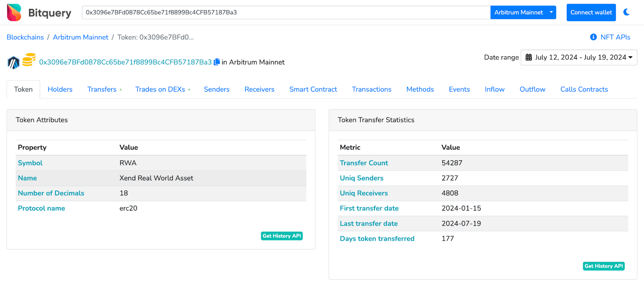
Task: Click the Last transfer date label
Action: point(369,223)
